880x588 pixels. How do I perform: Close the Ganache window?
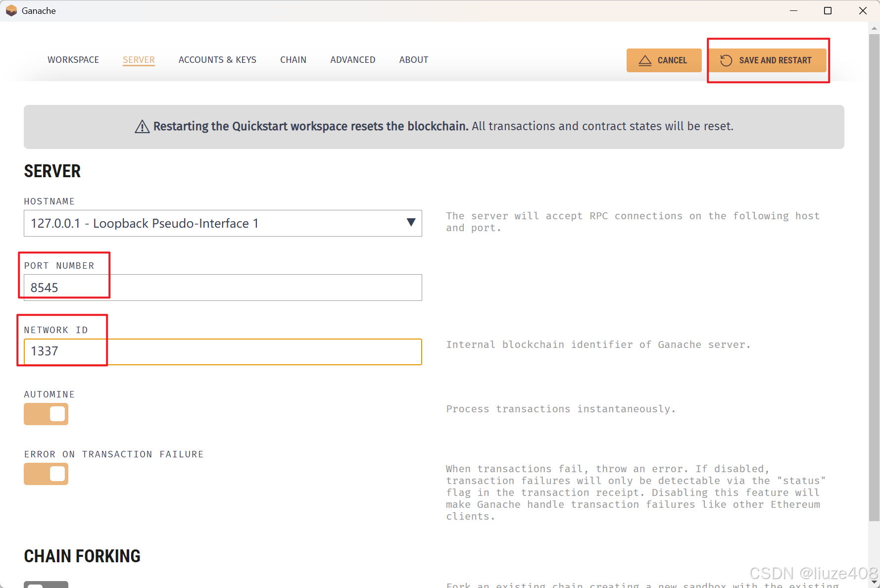863,11
